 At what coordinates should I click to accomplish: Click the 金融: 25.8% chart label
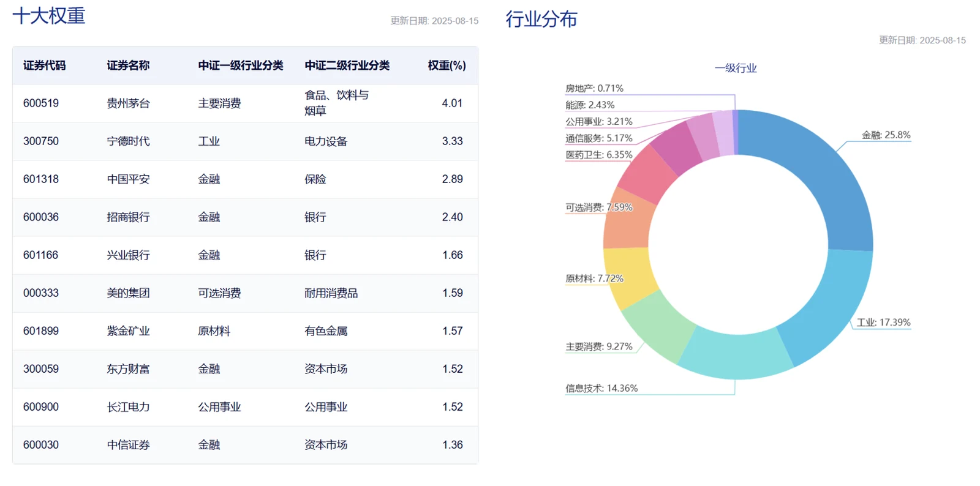pyautogui.click(x=886, y=135)
